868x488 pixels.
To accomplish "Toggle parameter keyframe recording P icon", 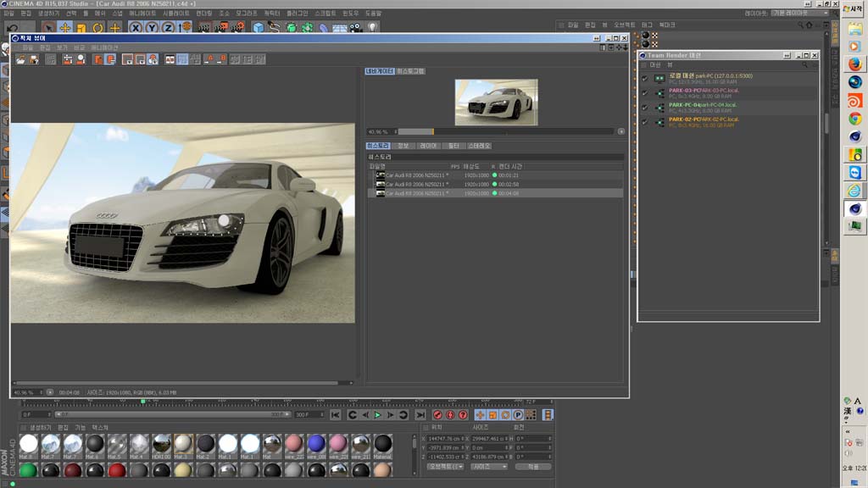I will pos(518,415).
